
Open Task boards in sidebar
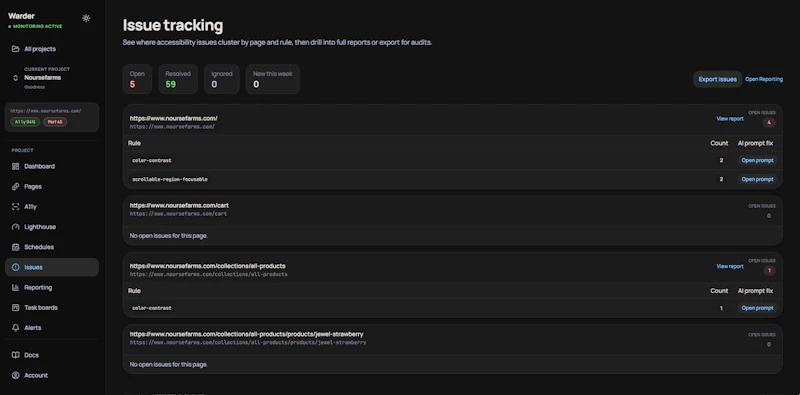(52, 308)
